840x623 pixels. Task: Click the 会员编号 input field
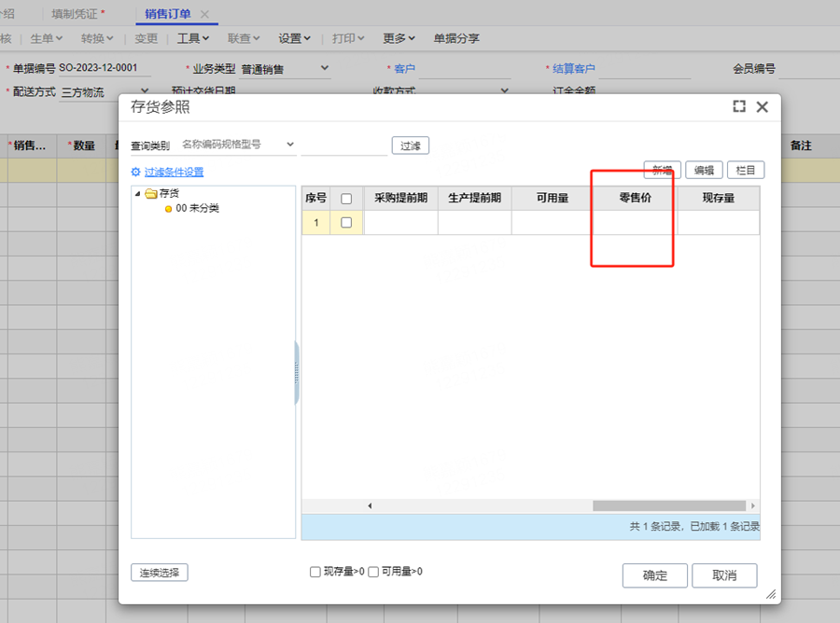(x=809, y=68)
